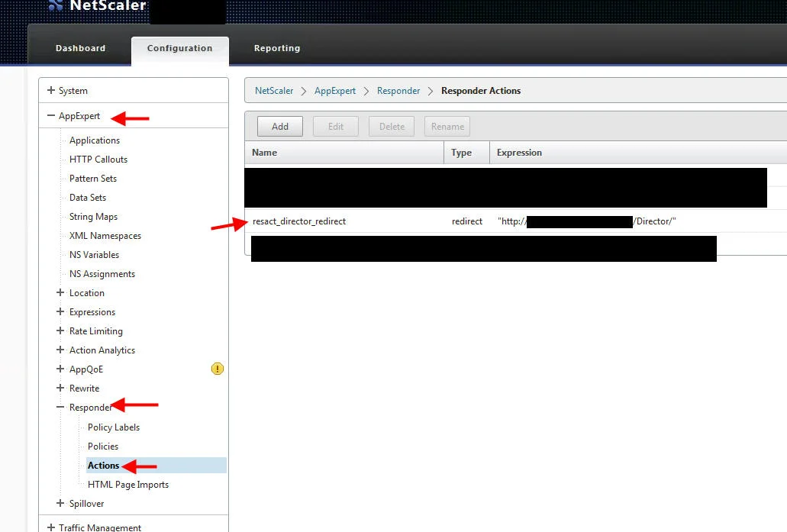Click the Edit button
Viewport: 787px width, 532px height.
click(336, 127)
